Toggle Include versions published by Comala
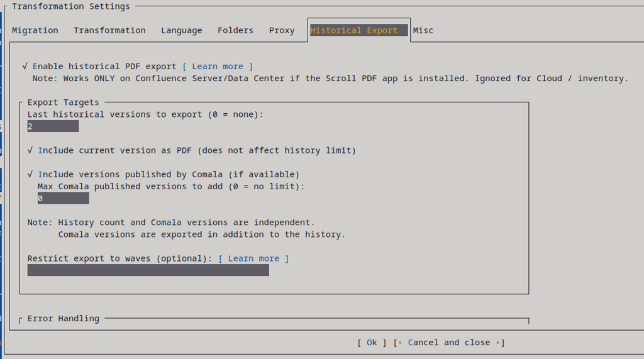This screenshot has width=644, height=359. tap(31, 175)
